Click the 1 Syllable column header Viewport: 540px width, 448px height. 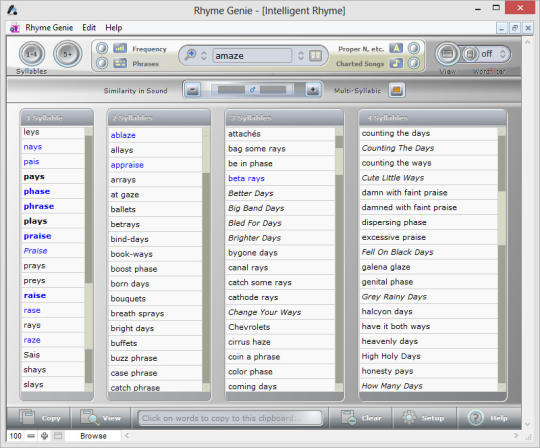57,118
